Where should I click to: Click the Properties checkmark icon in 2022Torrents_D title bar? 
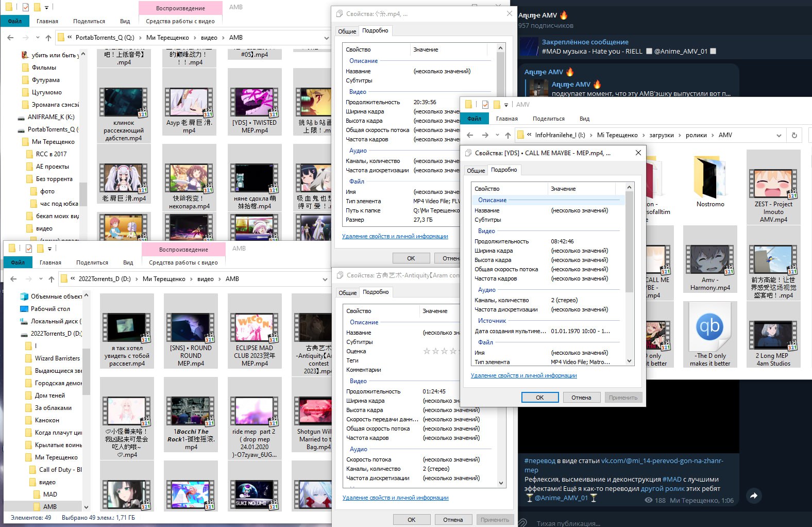pyautogui.click(x=28, y=249)
